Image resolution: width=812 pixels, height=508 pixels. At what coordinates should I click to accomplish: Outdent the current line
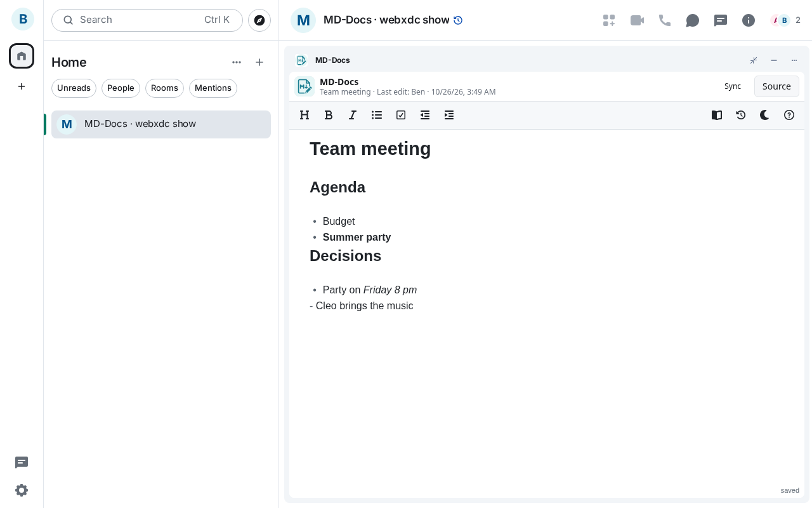(425, 115)
